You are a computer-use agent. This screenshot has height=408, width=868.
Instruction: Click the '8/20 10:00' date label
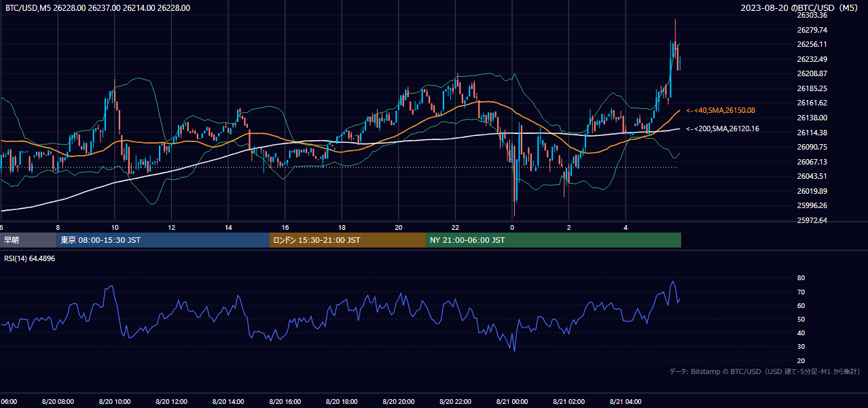(115, 402)
